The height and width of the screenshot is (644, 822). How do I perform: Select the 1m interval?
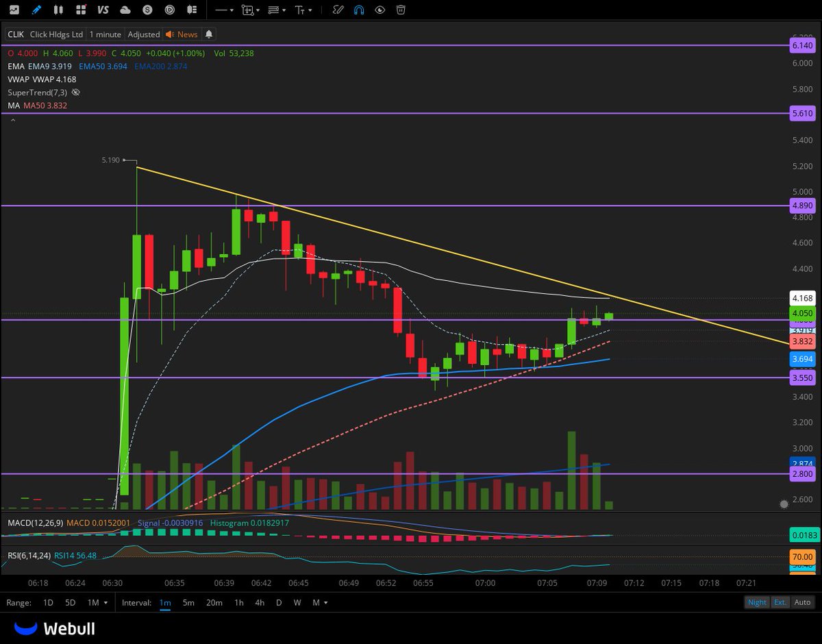[x=165, y=603]
